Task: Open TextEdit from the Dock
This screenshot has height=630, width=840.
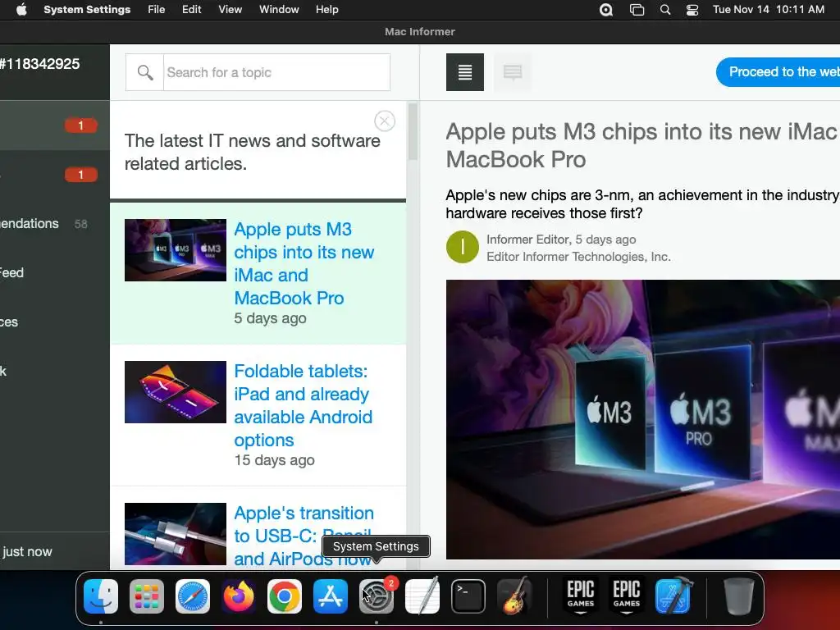Action: click(422, 596)
